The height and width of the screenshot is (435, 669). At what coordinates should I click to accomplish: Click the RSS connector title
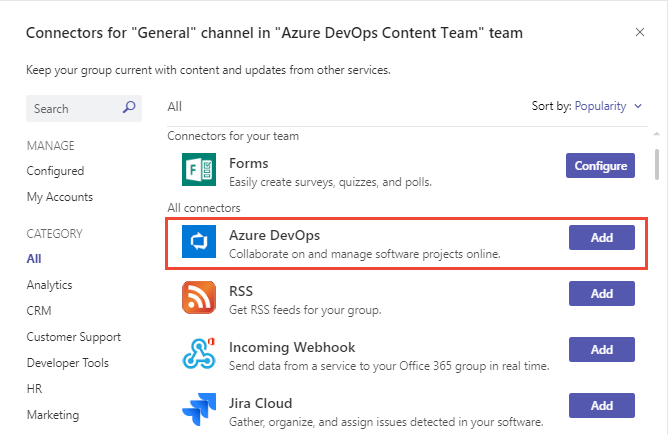pos(241,291)
